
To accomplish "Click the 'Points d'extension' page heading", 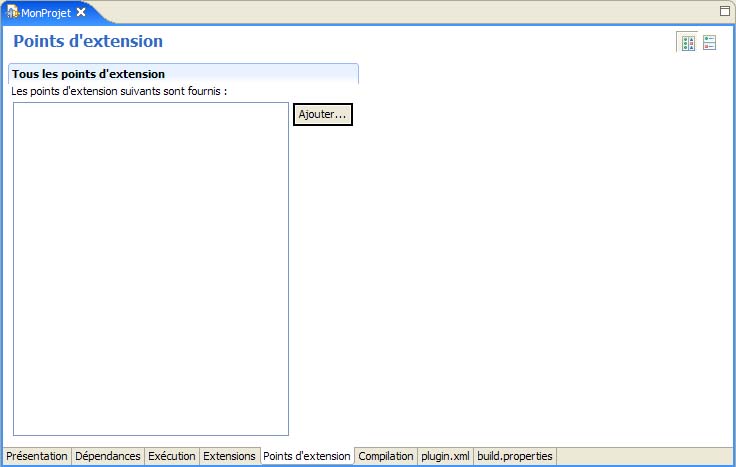I will point(88,42).
